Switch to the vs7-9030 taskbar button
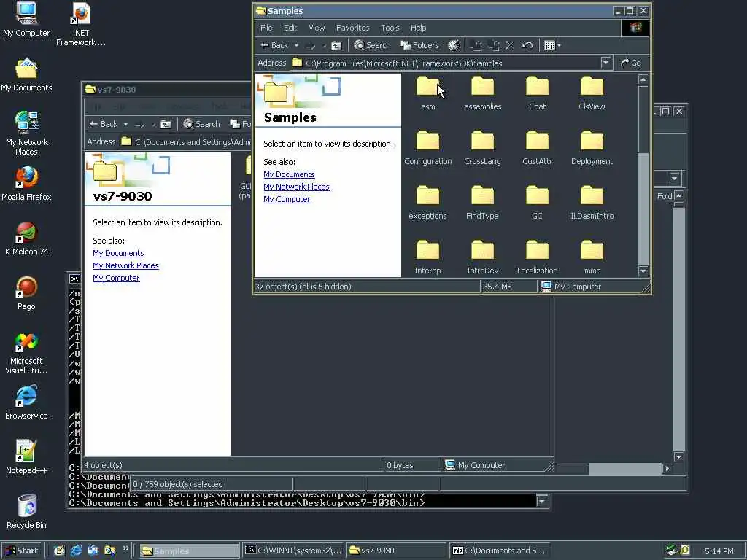Image resolution: width=747 pixels, height=560 pixels. point(395,551)
